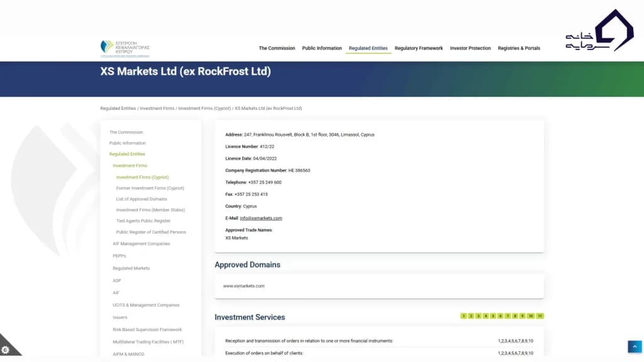Select Regulated Entities in top navigation
The width and height of the screenshot is (644, 362).
coord(368,48)
